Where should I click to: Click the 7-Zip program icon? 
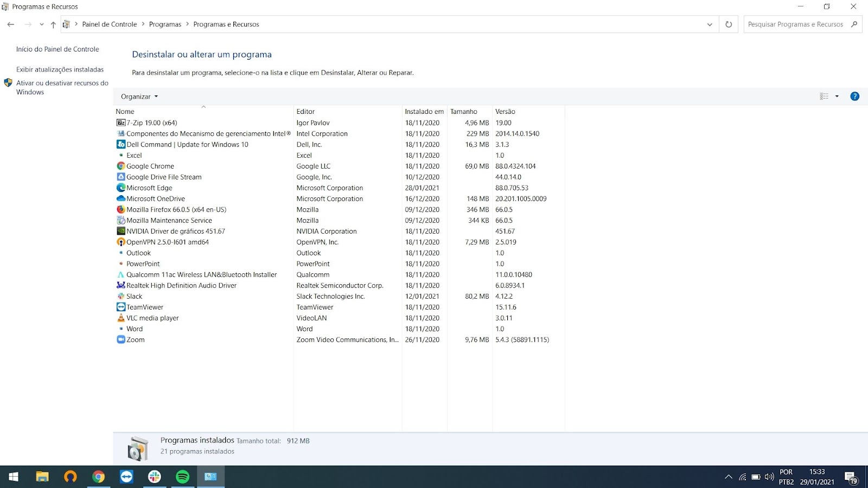tap(121, 123)
